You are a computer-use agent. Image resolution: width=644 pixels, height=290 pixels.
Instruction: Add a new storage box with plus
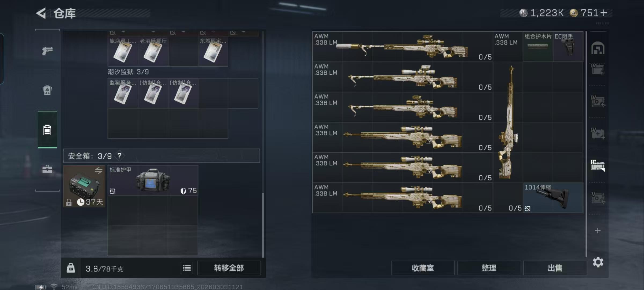(x=598, y=231)
